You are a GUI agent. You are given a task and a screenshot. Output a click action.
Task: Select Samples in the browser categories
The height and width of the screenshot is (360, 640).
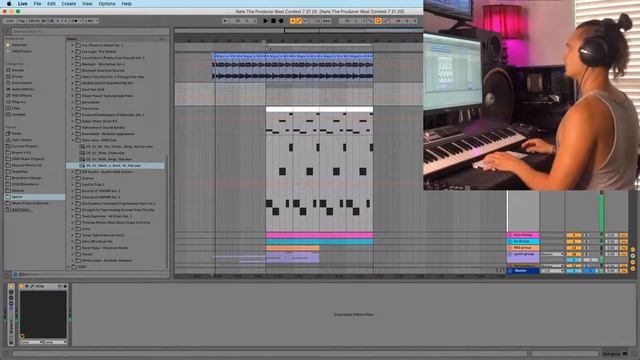tap(18, 115)
